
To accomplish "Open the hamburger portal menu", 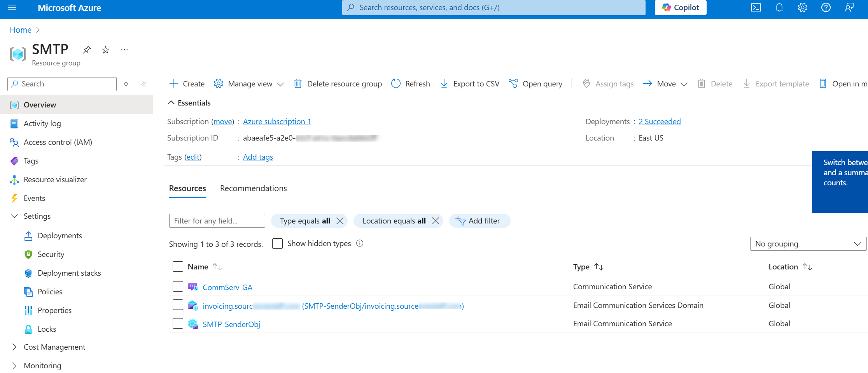I will (12, 7).
